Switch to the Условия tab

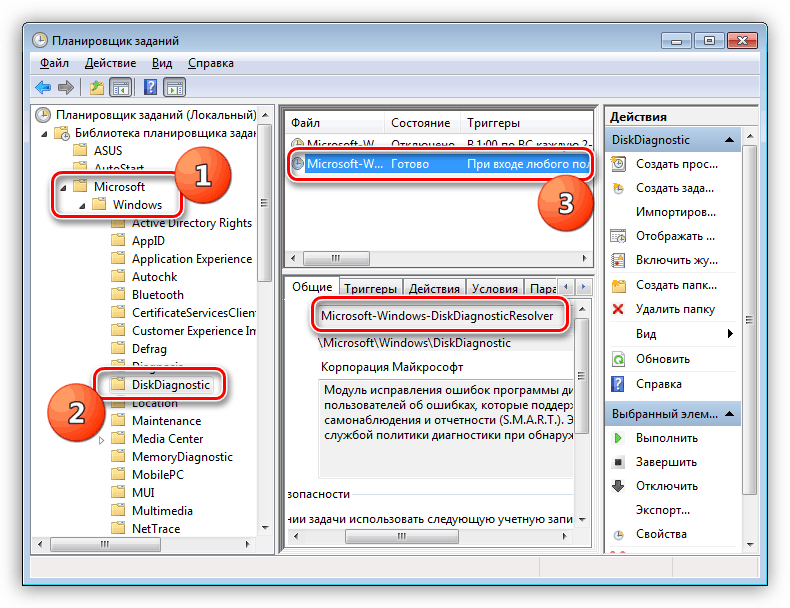click(x=495, y=288)
